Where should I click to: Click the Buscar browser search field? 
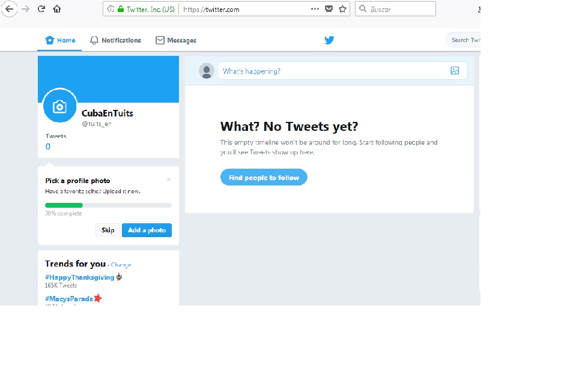(395, 9)
